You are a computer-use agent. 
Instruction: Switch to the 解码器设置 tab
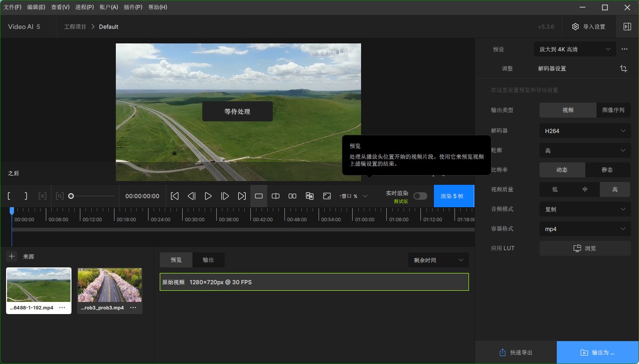click(552, 69)
